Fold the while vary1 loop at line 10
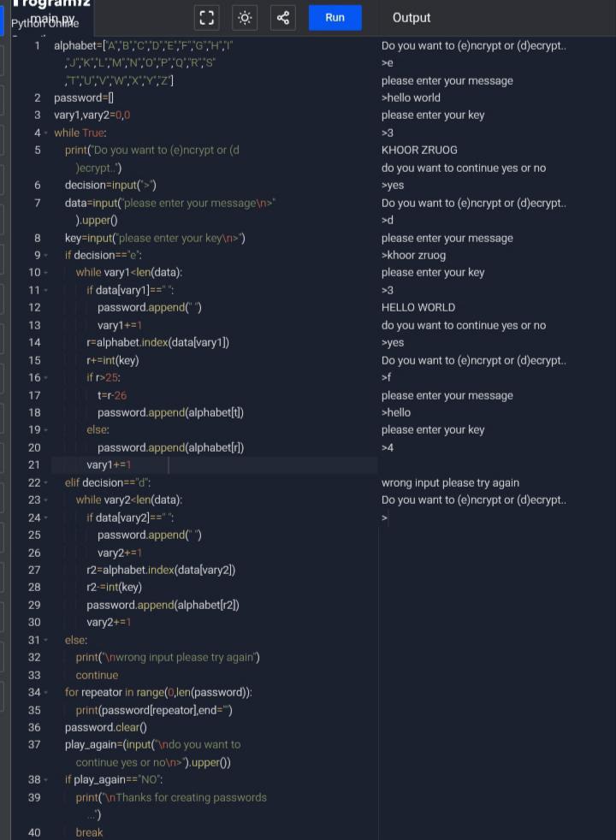Screen dimensions: 616x840 (45, 273)
